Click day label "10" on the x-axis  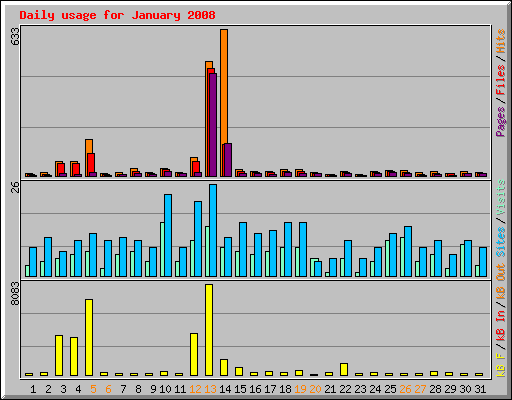pyautogui.click(x=165, y=389)
